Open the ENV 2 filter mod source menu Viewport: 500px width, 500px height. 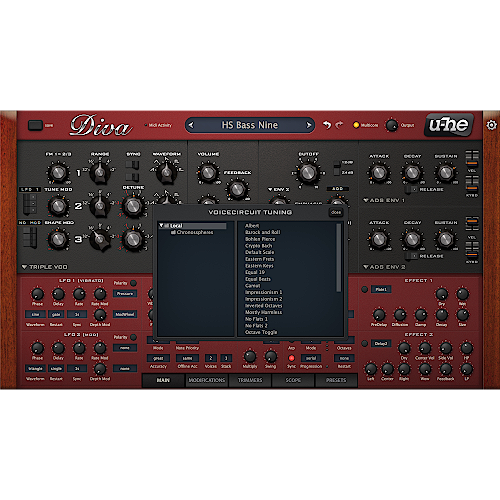(x=279, y=189)
